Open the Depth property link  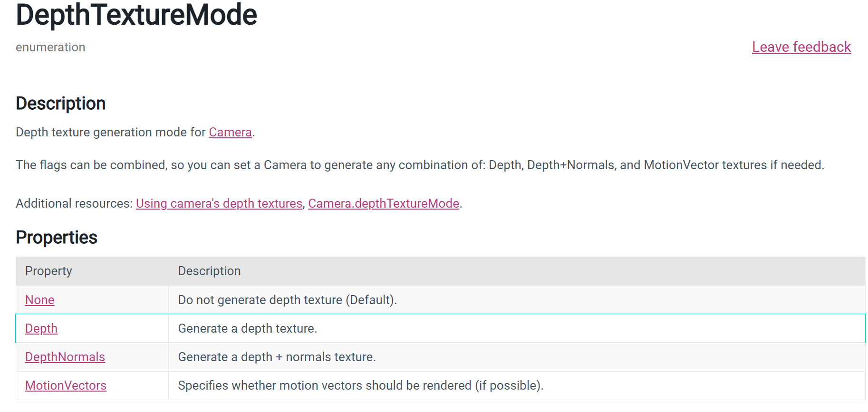[41, 328]
